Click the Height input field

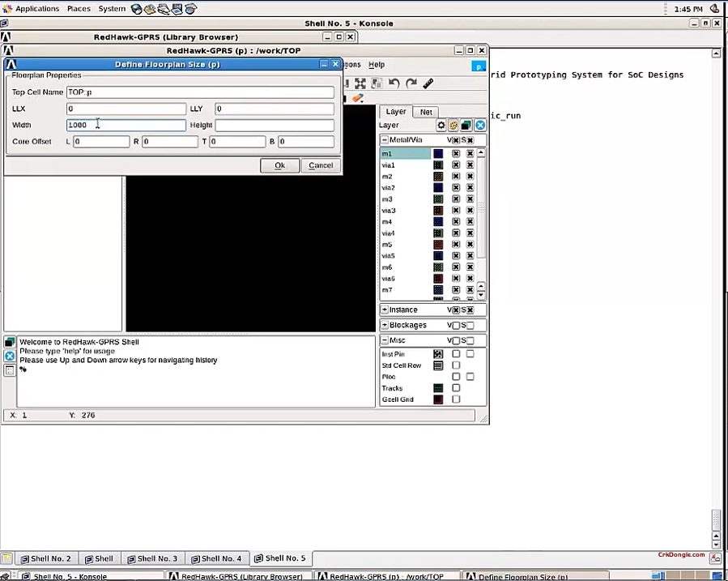274,125
